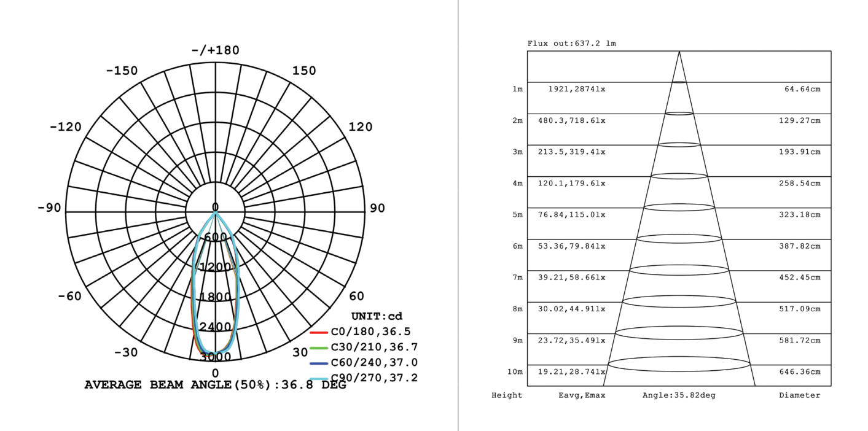Image resolution: width=868 pixels, height=431 pixels.
Task: Click the "Flux out:637.2 lm" heading
Action: 572,44
